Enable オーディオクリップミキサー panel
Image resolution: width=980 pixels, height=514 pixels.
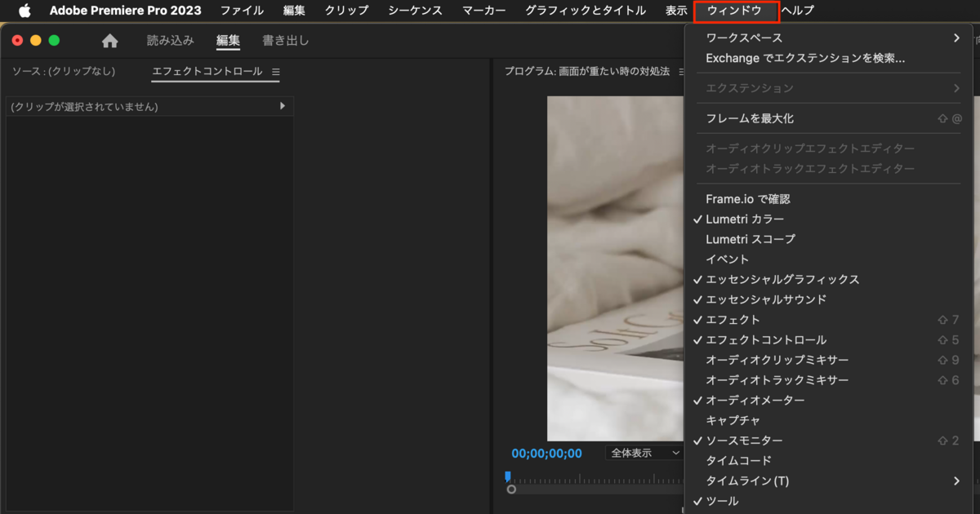coord(829,360)
